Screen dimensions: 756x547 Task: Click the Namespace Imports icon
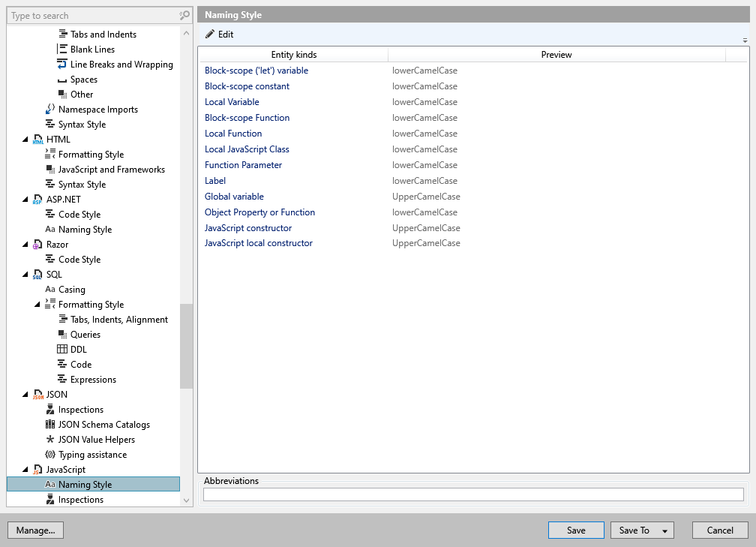(50, 110)
